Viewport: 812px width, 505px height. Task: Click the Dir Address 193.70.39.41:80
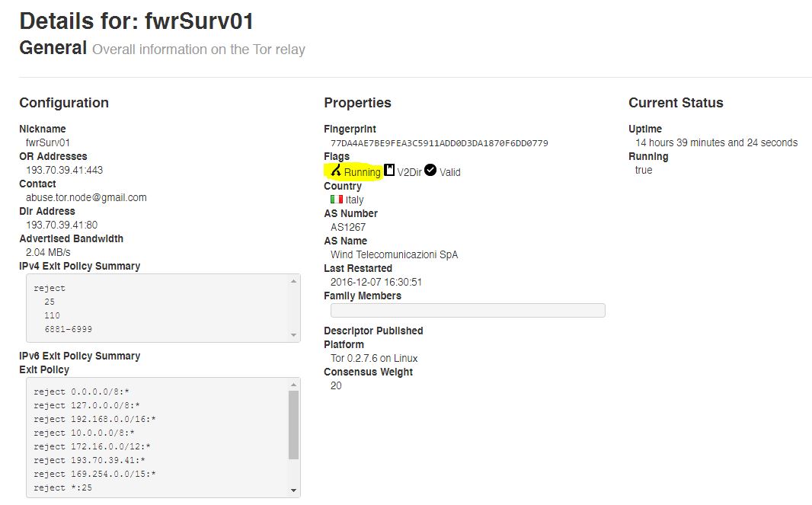[61, 225]
